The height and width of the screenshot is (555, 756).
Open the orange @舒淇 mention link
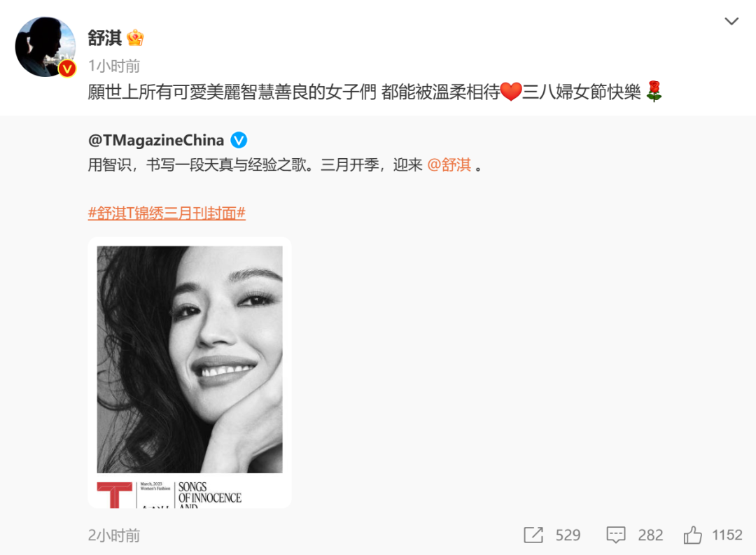[449, 165]
